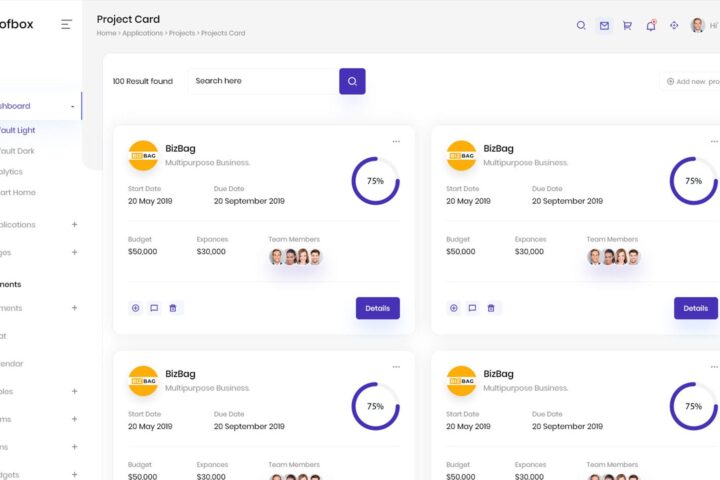Click Details button on first card
The height and width of the screenshot is (480, 720).
(x=377, y=308)
